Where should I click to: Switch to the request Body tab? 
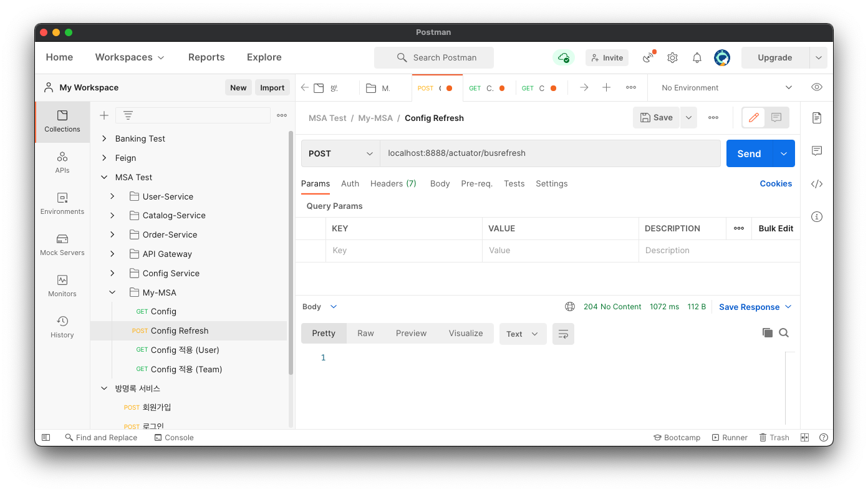coord(440,183)
